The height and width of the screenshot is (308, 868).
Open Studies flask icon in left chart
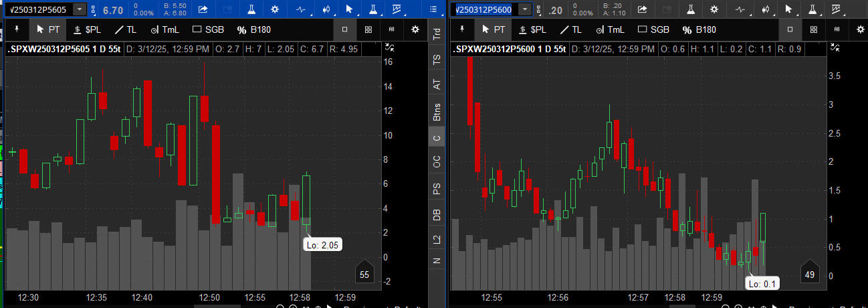pyautogui.click(x=251, y=9)
